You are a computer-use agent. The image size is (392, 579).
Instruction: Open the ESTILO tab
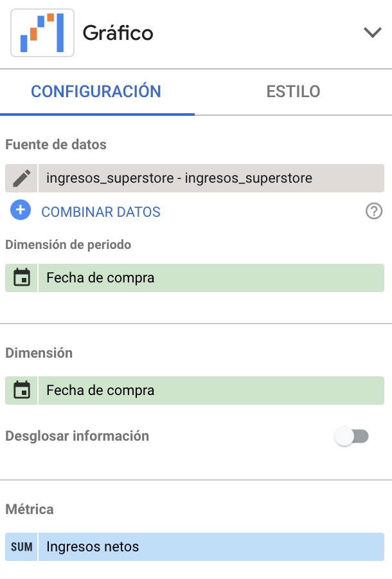click(x=293, y=91)
